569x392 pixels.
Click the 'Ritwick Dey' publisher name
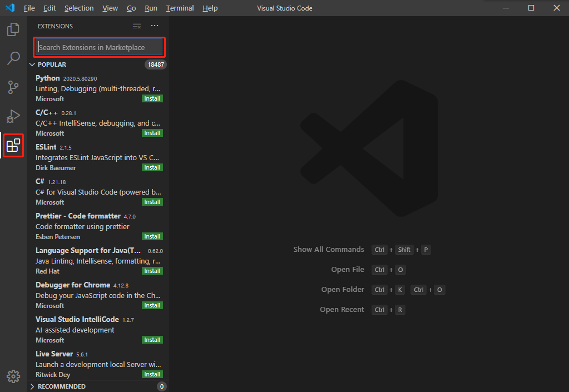pos(53,375)
